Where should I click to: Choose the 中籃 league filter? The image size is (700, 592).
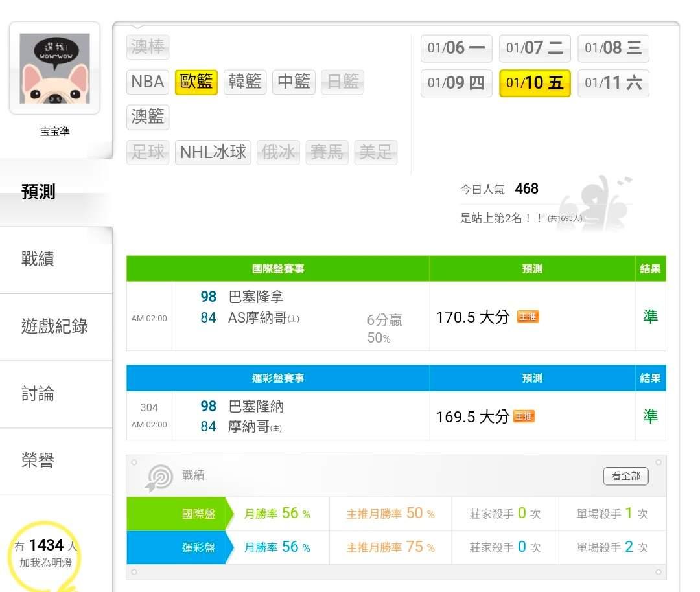(294, 82)
